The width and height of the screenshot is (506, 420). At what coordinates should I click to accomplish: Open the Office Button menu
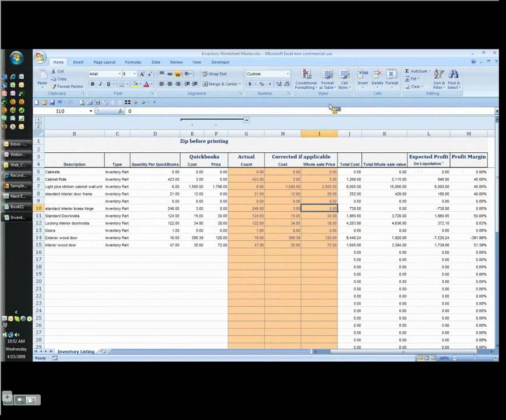[40, 58]
